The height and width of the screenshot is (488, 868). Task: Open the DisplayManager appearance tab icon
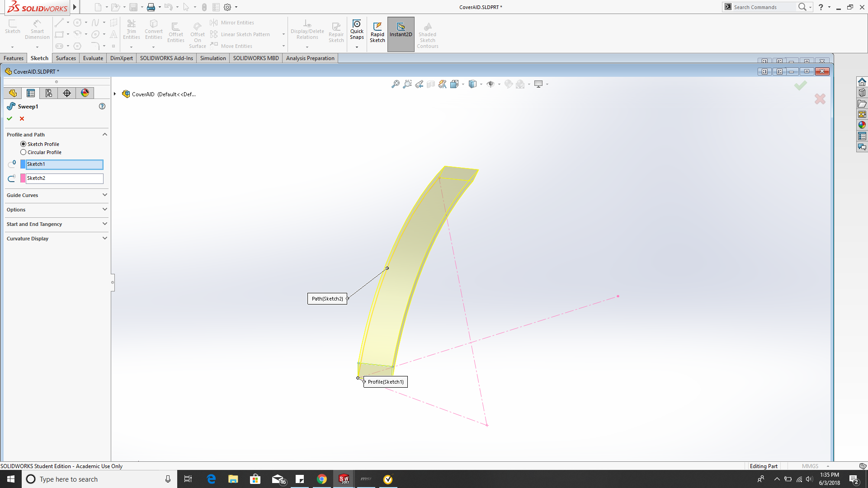[x=85, y=93]
